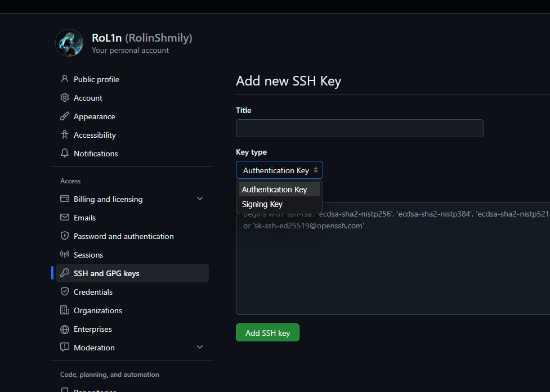This screenshot has height=392, width=550.
Task: Click the Add SSH key button
Action: pyautogui.click(x=267, y=332)
